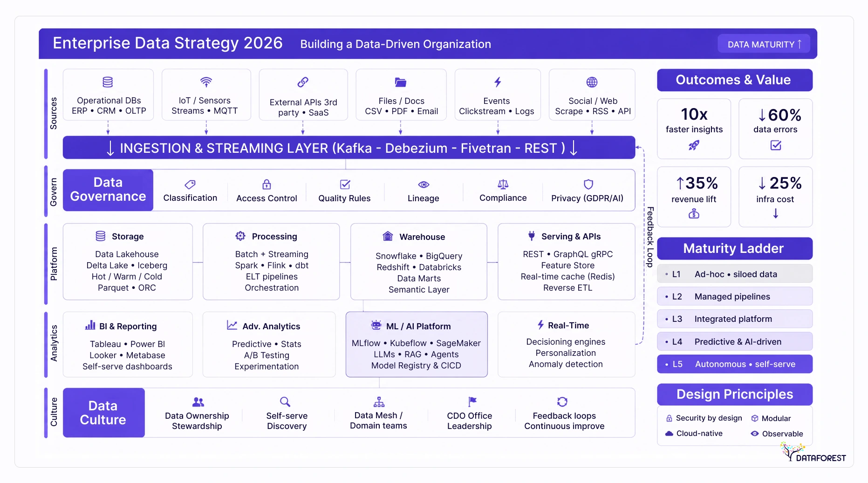The height and width of the screenshot is (483, 868).
Task: Click the 'Tableau • Power BI' text
Action: [x=127, y=344]
